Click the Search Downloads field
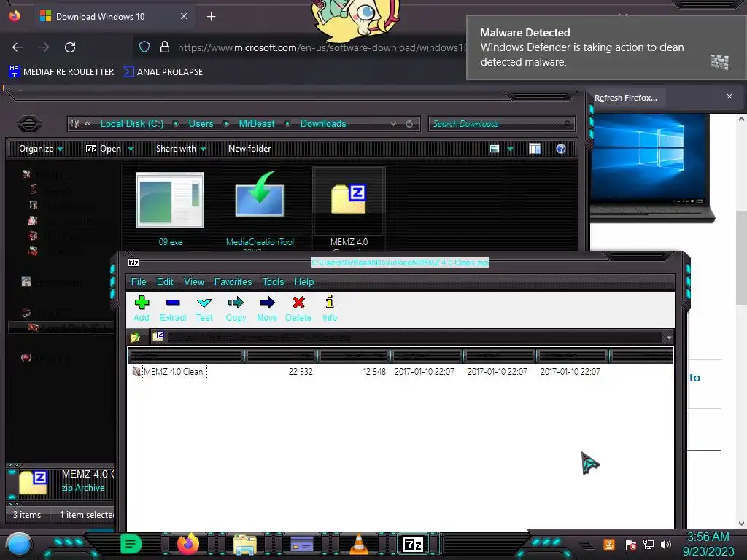Viewport: 747px width, 560px height. [x=501, y=124]
